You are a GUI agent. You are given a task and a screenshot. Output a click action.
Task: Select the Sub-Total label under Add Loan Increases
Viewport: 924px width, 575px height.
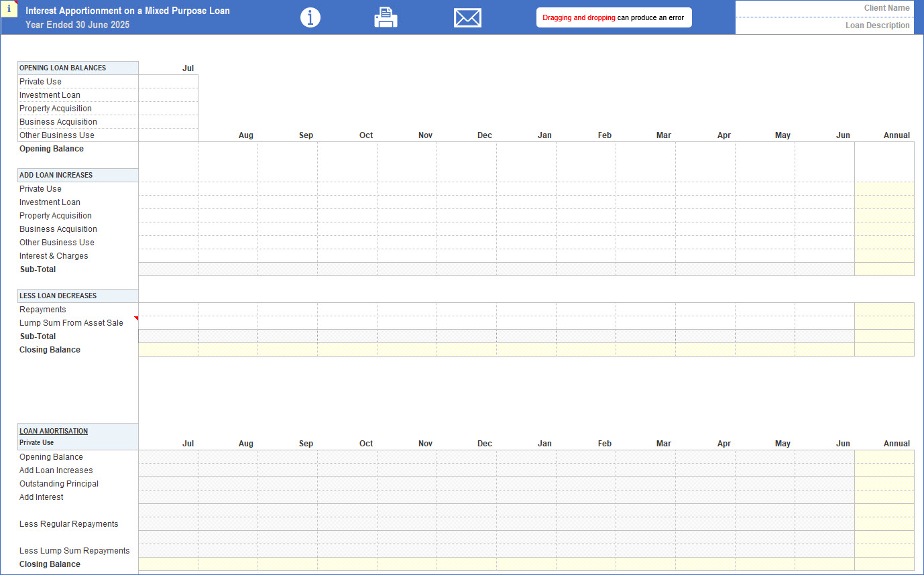[x=38, y=269]
